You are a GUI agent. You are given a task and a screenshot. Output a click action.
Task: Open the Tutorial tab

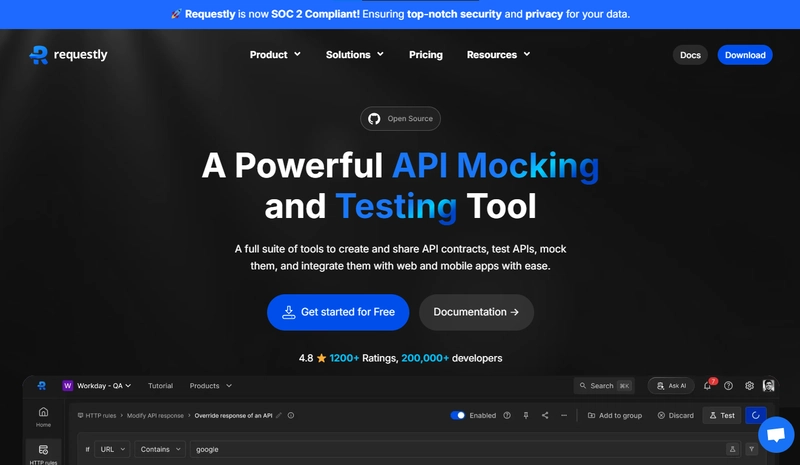[160, 386]
